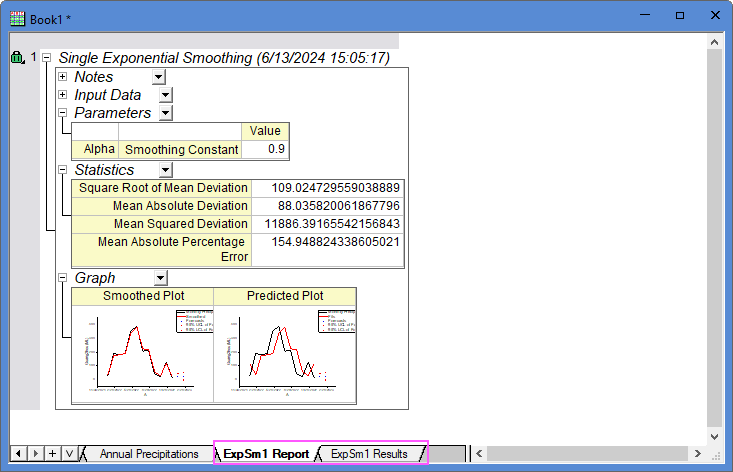Click the horizontal scrollbar track
This screenshot has height=472, width=733.
pos(588,453)
